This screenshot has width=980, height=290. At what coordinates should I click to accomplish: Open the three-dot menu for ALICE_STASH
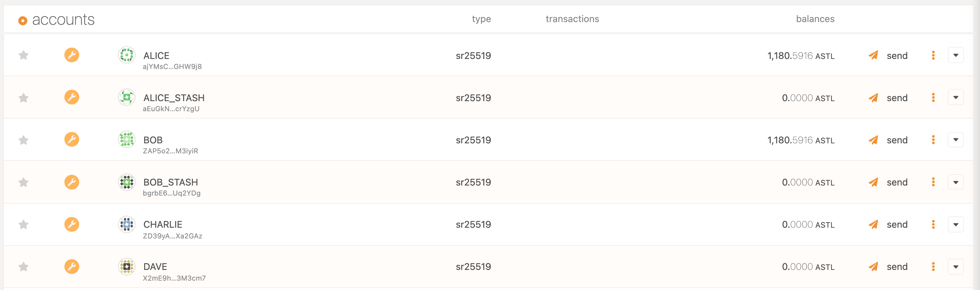point(933,98)
